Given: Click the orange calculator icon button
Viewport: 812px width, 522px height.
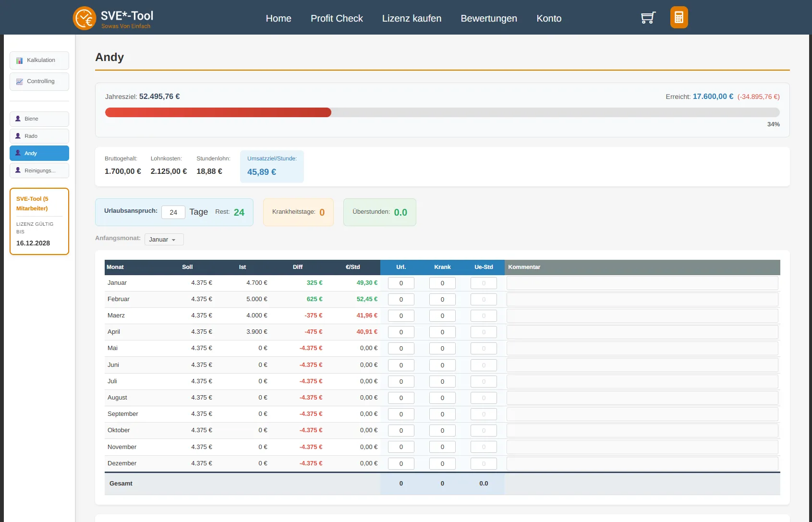Looking at the screenshot, I should click(679, 18).
